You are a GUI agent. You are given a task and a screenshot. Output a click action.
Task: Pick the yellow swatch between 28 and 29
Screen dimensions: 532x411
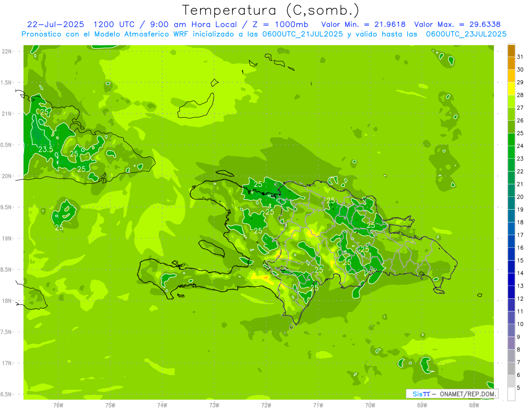(x=511, y=89)
